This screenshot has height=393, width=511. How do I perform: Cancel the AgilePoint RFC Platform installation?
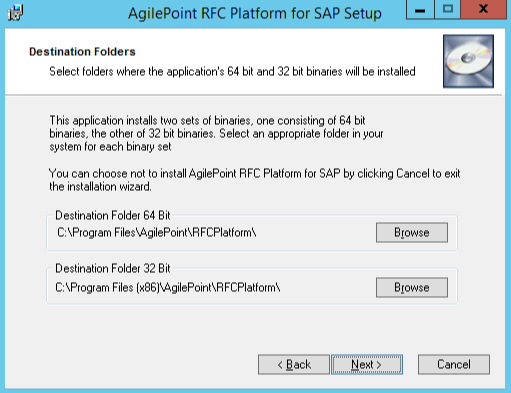454,364
